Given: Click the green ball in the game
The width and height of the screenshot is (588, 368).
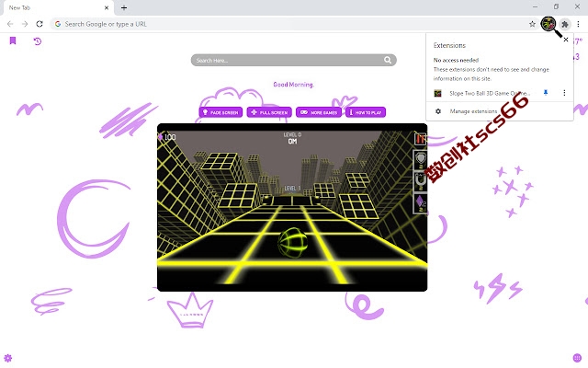Looking at the screenshot, I should click(292, 242).
